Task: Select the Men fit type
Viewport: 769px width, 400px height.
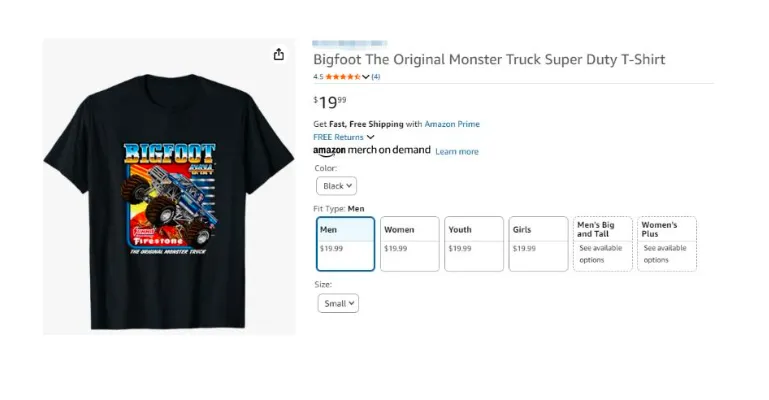Action: tap(345, 244)
